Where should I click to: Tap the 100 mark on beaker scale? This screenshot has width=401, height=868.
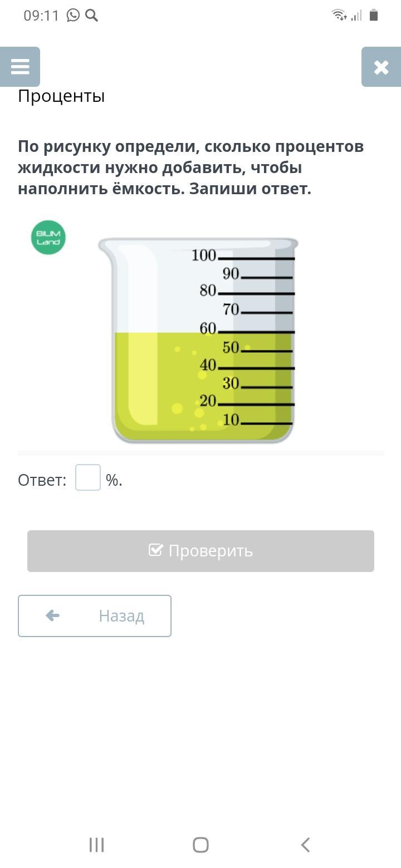click(x=204, y=255)
